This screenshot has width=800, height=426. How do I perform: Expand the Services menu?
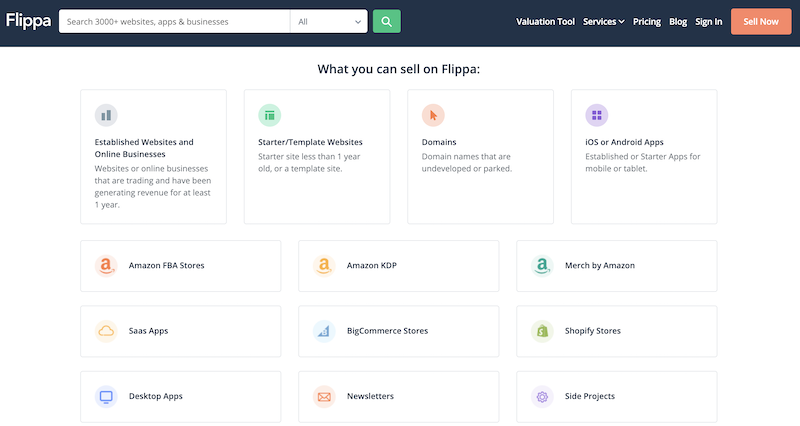[604, 21]
